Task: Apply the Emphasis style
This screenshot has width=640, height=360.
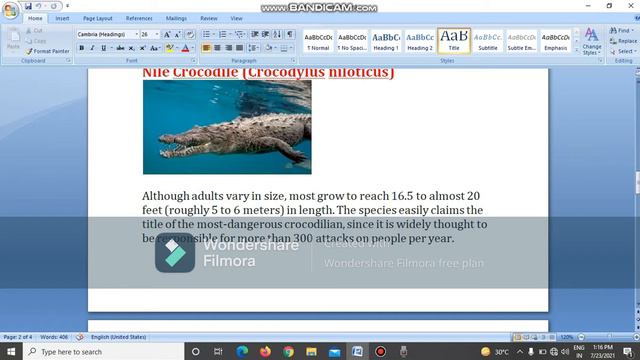Action: point(556,41)
